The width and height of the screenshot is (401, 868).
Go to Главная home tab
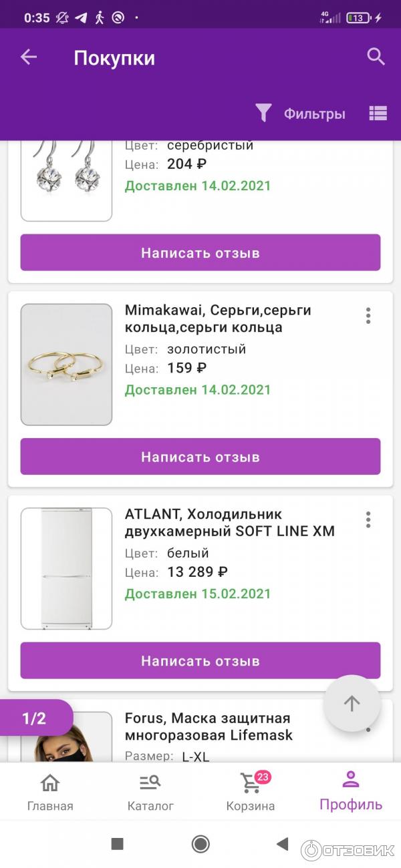(x=50, y=792)
